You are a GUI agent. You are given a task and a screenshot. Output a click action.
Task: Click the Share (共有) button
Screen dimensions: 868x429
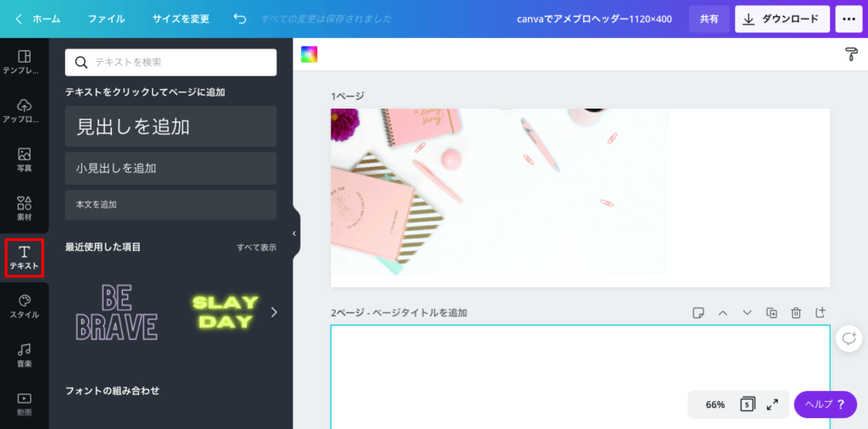click(x=709, y=19)
